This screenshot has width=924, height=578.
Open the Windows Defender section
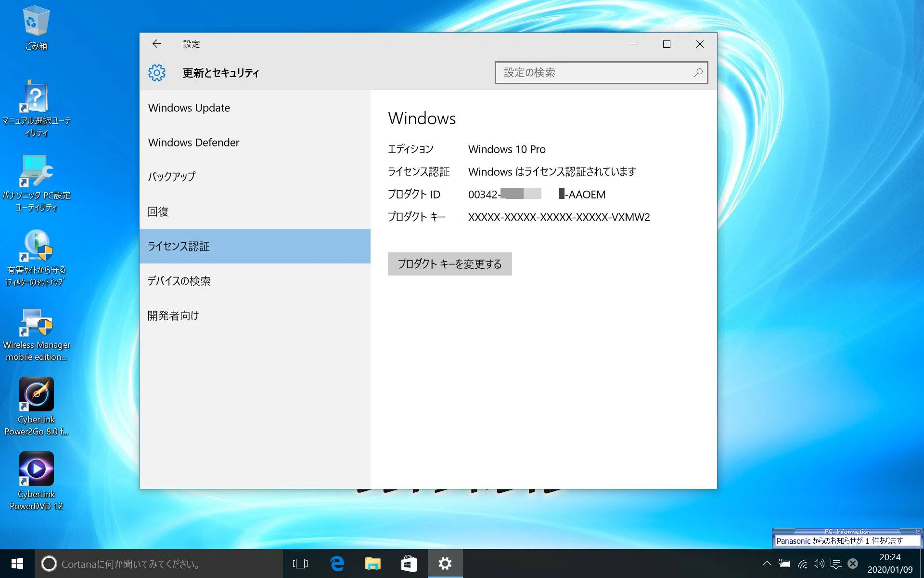(255, 143)
